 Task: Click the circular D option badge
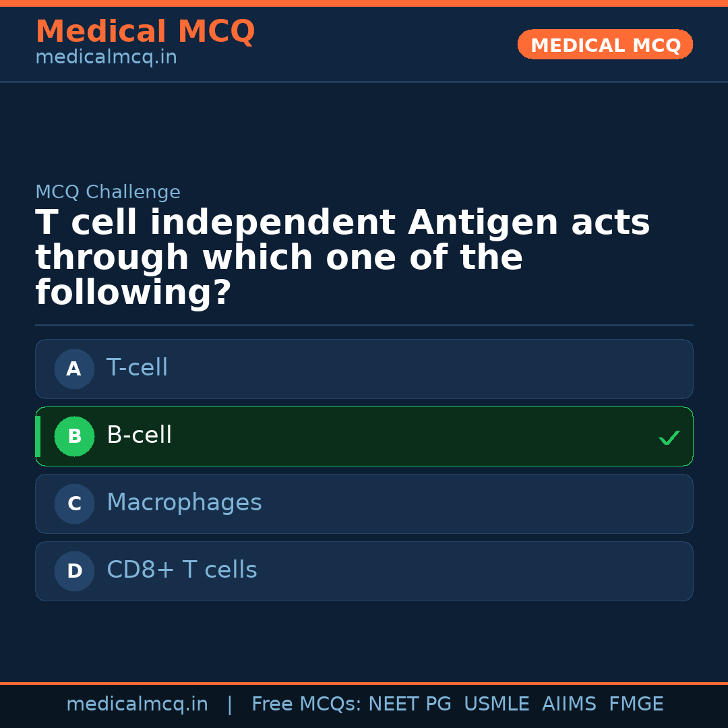point(74,571)
